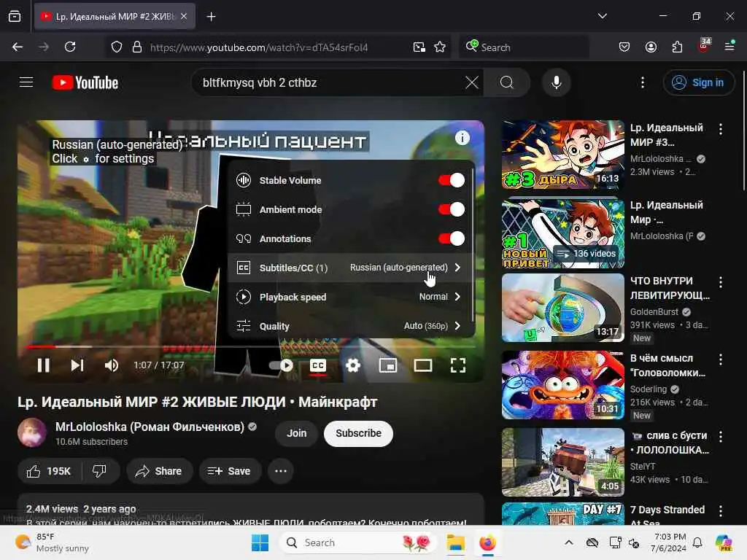Save video to a playlist
The image size is (747, 560).
coord(230,471)
